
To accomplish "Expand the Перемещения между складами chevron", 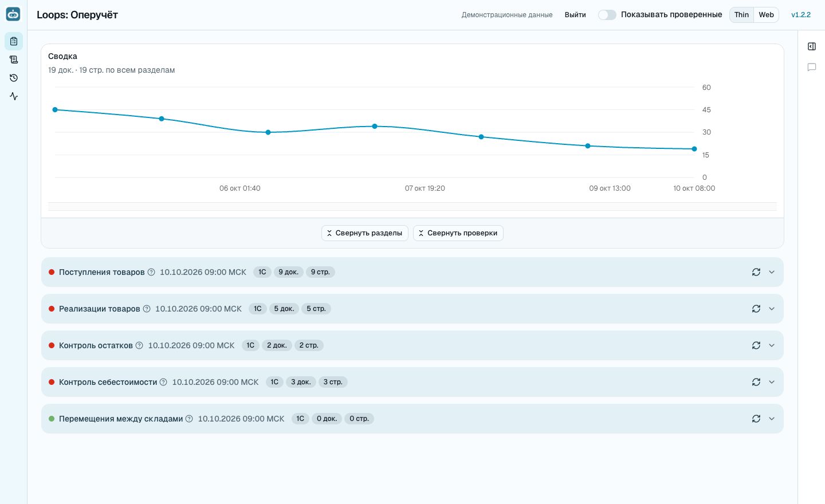I will coord(772,419).
